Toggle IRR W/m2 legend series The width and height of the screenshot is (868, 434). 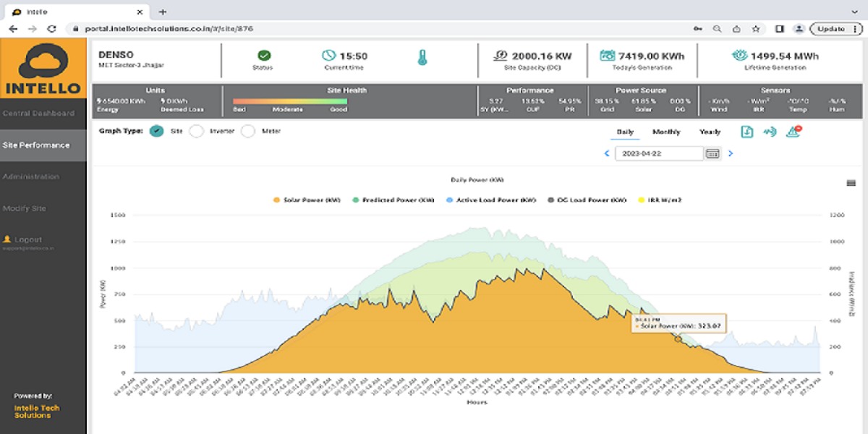tap(658, 199)
